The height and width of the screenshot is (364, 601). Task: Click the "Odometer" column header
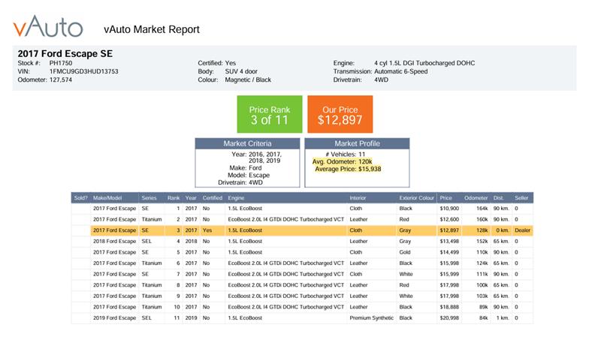coord(476,198)
